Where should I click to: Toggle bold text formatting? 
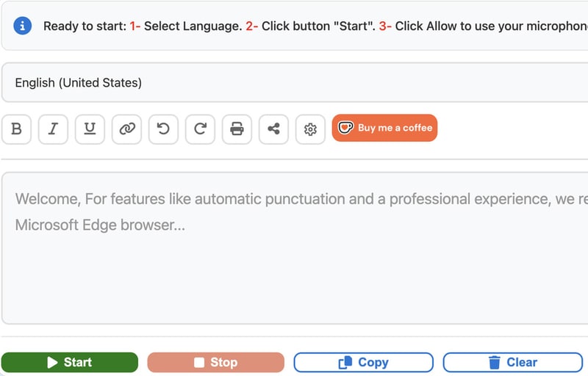click(x=16, y=129)
